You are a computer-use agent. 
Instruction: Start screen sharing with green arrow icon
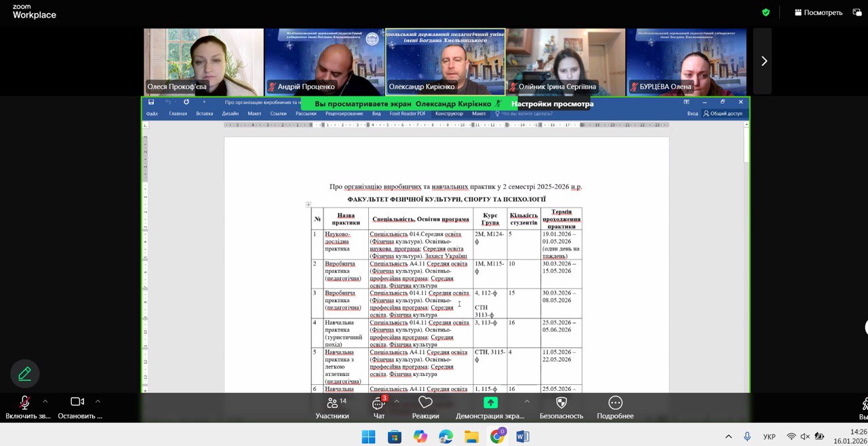coord(490,403)
